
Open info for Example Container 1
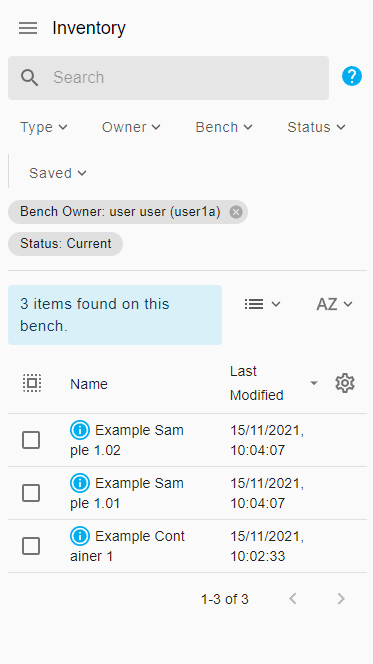(x=80, y=536)
